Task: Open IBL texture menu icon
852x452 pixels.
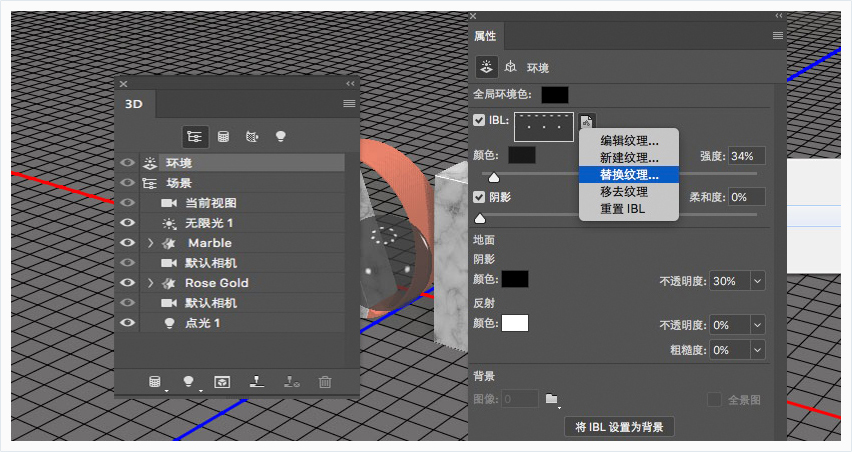Action: tap(586, 121)
